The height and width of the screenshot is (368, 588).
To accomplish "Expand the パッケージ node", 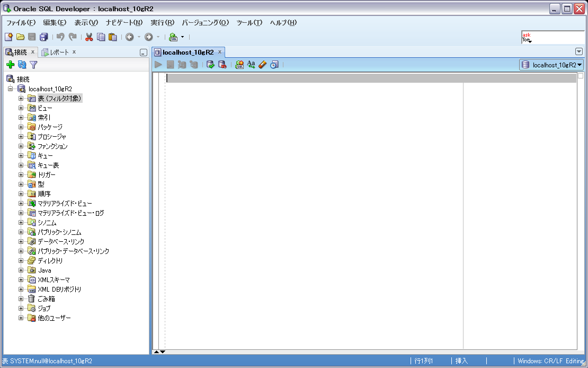I will (x=21, y=127).
